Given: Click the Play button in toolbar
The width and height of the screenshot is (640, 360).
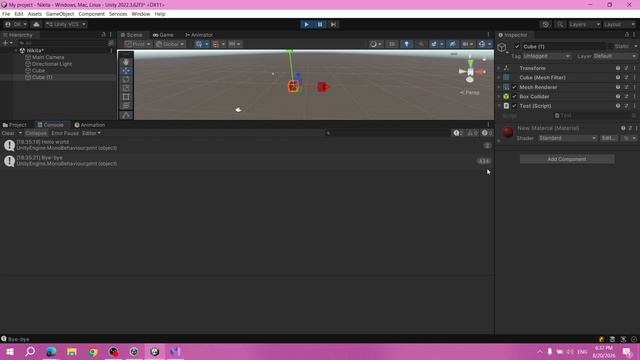Looking at the screenshot, I should [306, 24].
